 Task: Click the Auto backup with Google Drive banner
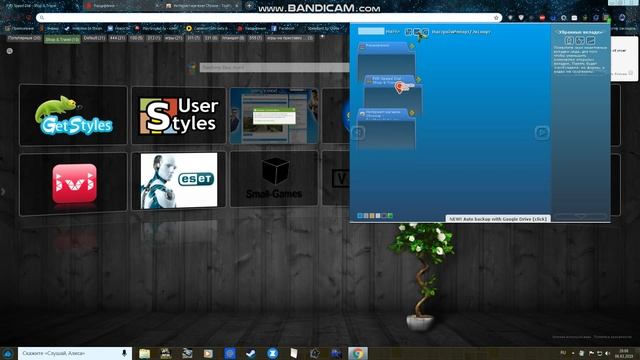pyautogui.click(x=498, y=219)
